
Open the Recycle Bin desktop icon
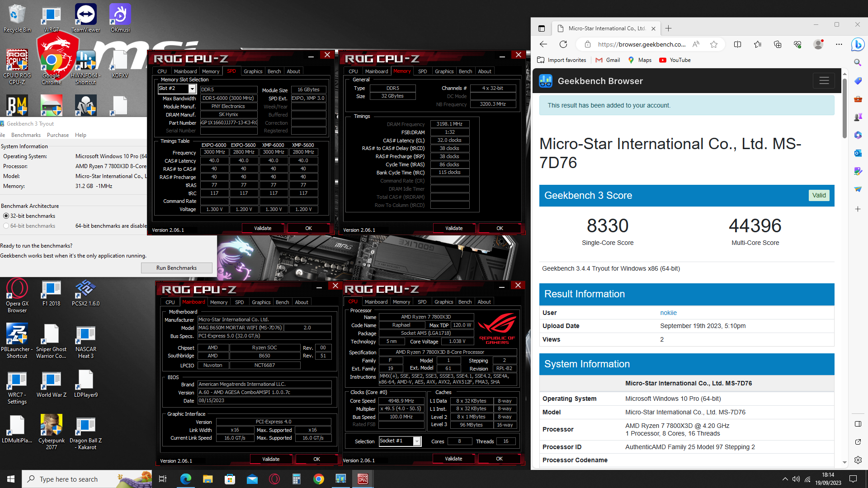[17, 18]
